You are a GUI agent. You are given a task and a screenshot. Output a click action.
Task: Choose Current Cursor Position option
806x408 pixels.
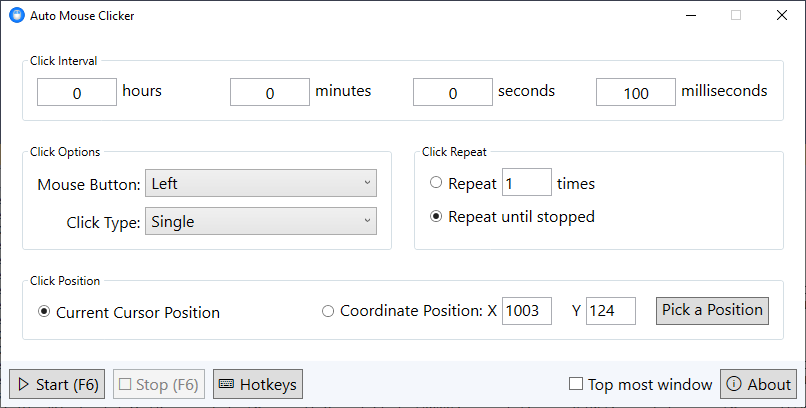click(x=44, y=312)
